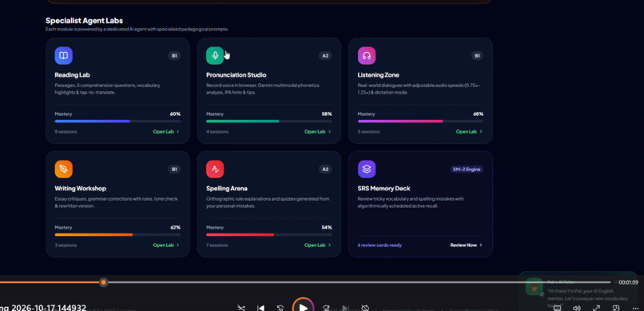644x311 pixels.
Task: Click the Reading Lab book icon
Action: point(64,55)
